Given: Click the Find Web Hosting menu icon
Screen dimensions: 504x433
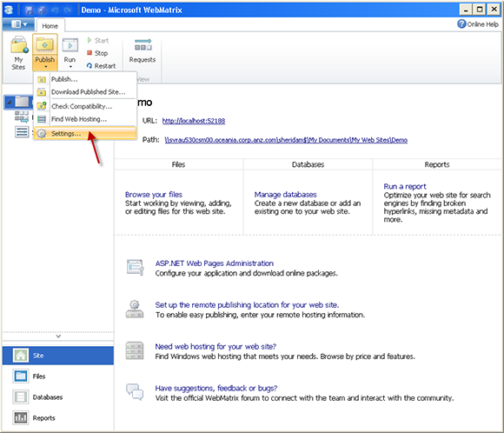Looking at the screenshot, I should click(42, 119).
